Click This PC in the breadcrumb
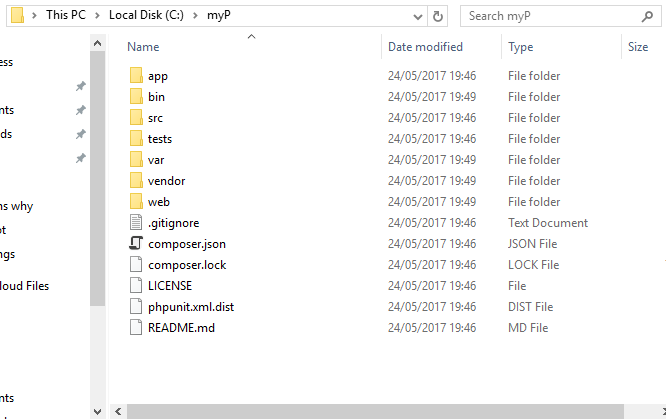The height and width of the screenshot is (419, 666). click(66, 15)
